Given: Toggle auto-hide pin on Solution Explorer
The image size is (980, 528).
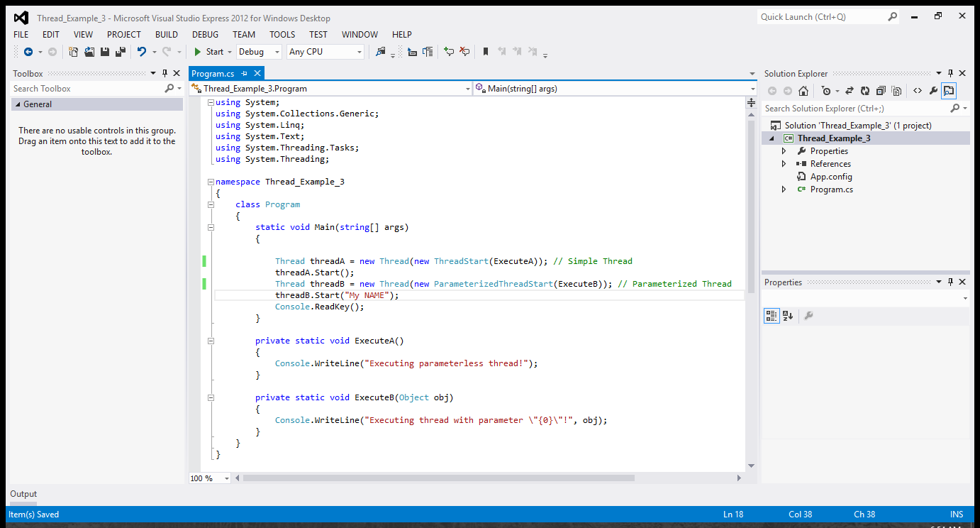Looking at the screenshot, I should (950, 73).
